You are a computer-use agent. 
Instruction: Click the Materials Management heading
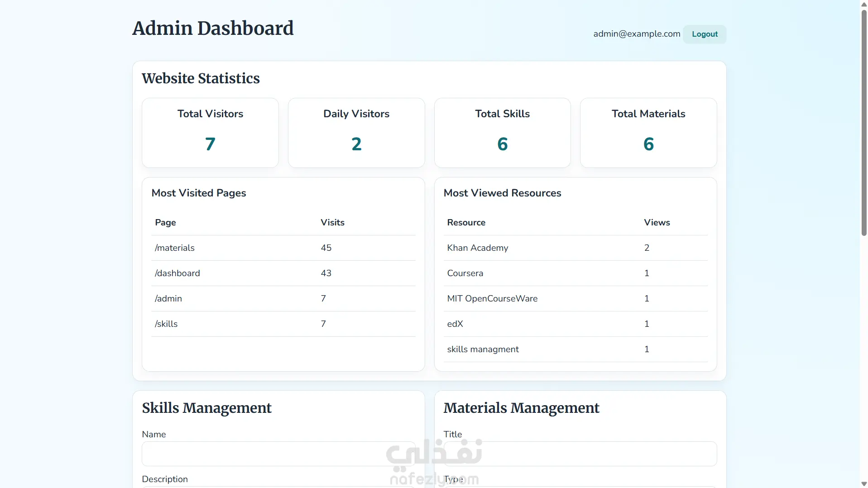pyautogui.click(x=521, y=408)
